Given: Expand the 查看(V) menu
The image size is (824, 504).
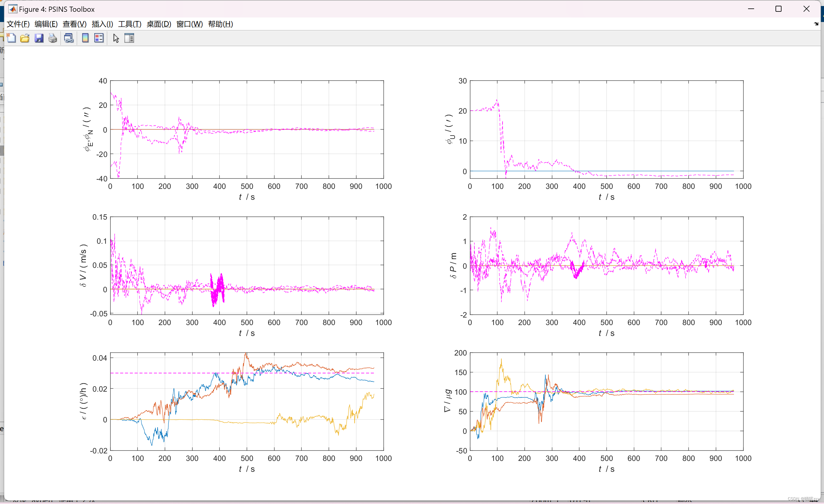Looking at the screenshot, I should point(75,24).
